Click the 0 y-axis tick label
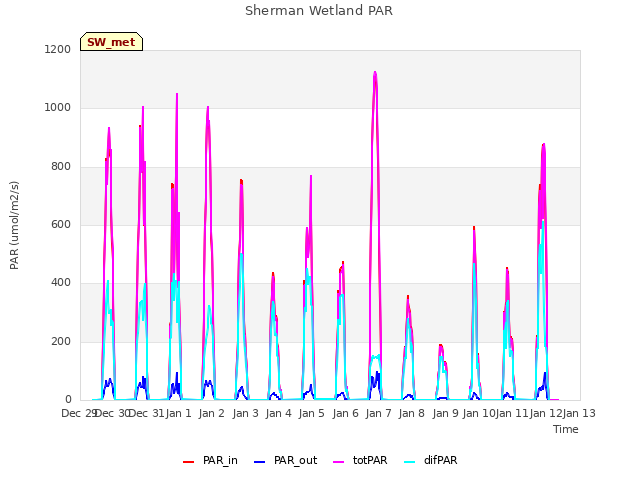The height and width of the screenshot is (480, 640). point(68,400)
